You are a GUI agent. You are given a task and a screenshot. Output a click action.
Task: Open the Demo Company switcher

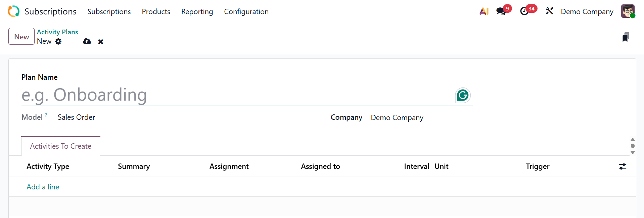(587, 11)
